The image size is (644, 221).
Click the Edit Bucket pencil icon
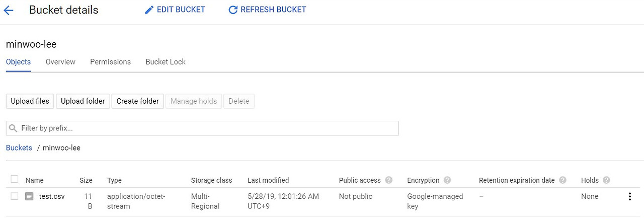pos(149,10)
